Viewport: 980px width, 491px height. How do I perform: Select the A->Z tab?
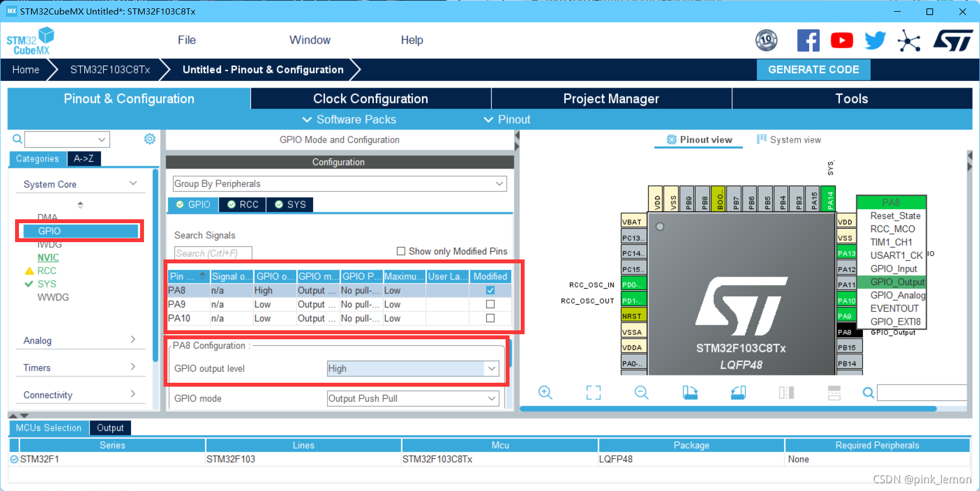click(84, 158)
